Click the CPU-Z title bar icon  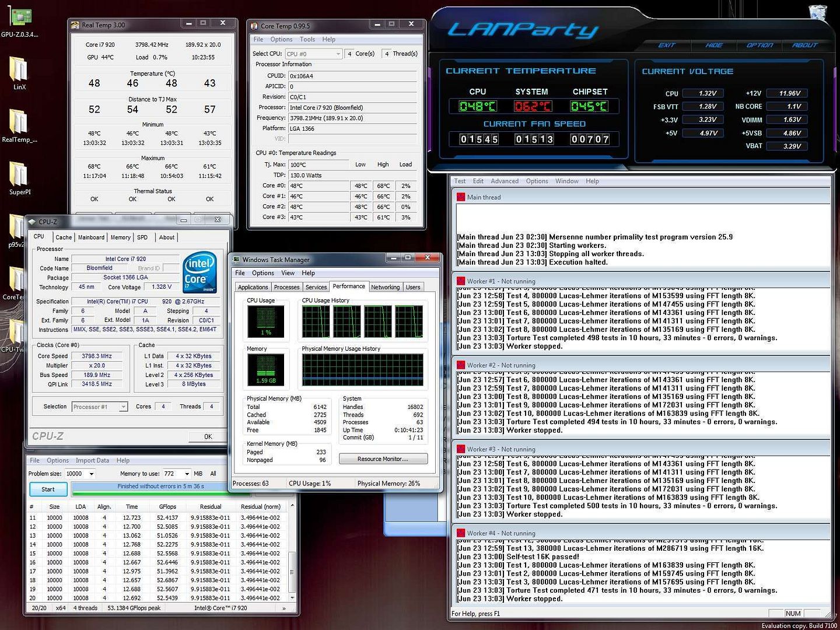point(32,222)
